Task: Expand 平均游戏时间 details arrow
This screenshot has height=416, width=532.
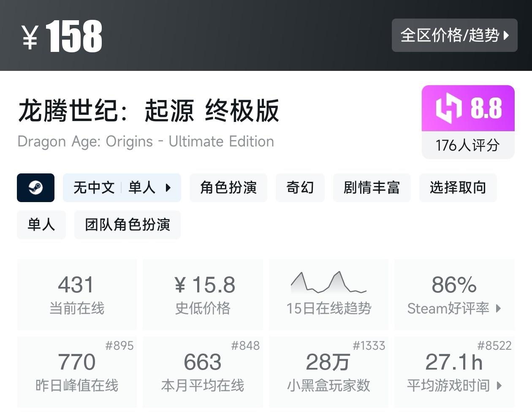Action: click(x=499, y=385)
